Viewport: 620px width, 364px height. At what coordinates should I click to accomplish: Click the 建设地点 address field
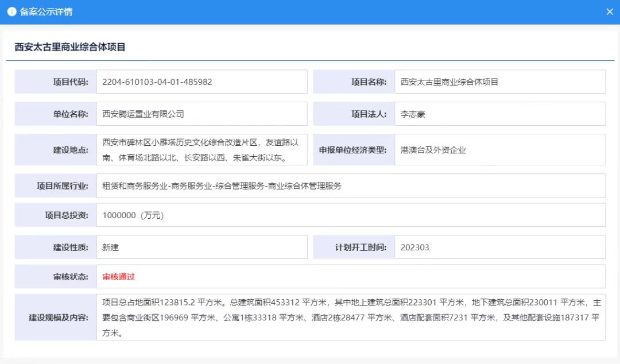click(x=201, y=150)
